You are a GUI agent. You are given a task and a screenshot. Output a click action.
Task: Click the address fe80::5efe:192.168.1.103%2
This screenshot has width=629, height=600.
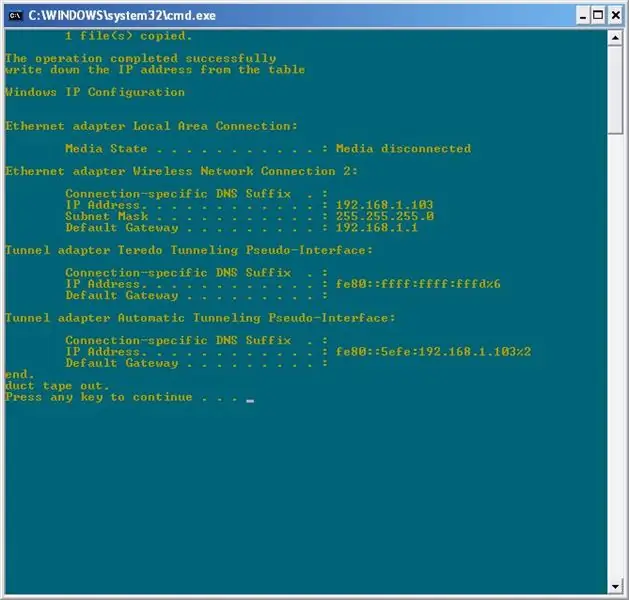[433, 352]
